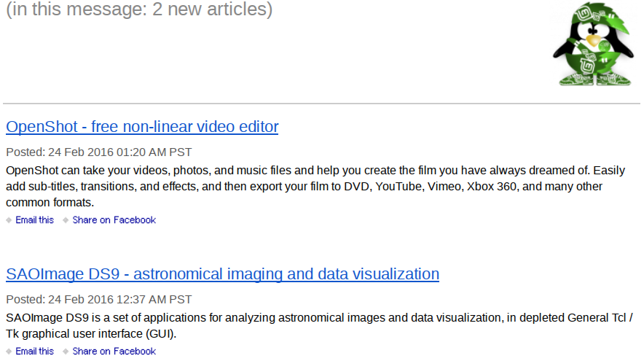Click the bullet icon beside SAOImage's Share on Facebook
The width and height of the screenshot is (644, 361).
pos(66,352)
